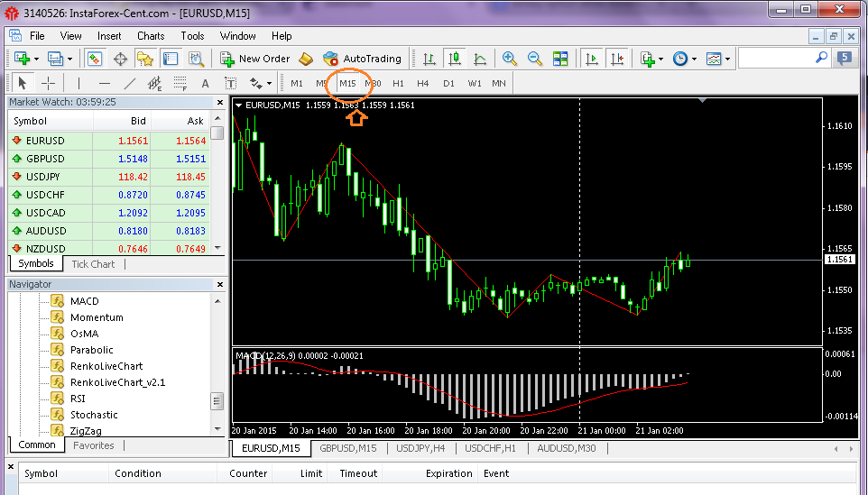Open the Periods clock dropdown arrow
The image size is (868, 495).
(x=694, y=59)
